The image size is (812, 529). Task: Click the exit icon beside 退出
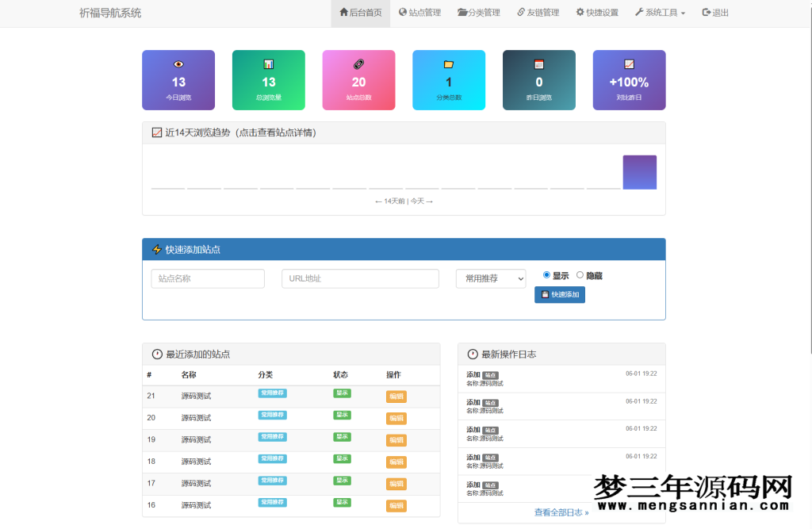(707, 12)
